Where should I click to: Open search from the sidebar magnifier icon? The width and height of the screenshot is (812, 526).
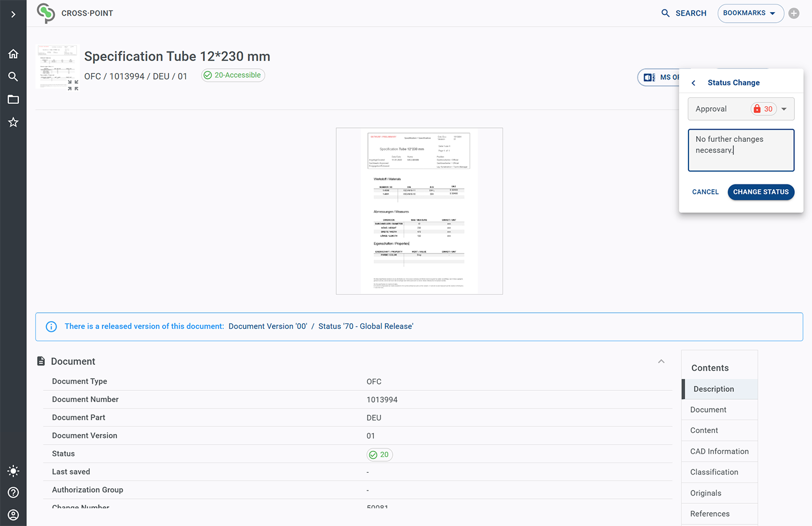point(13,76)
